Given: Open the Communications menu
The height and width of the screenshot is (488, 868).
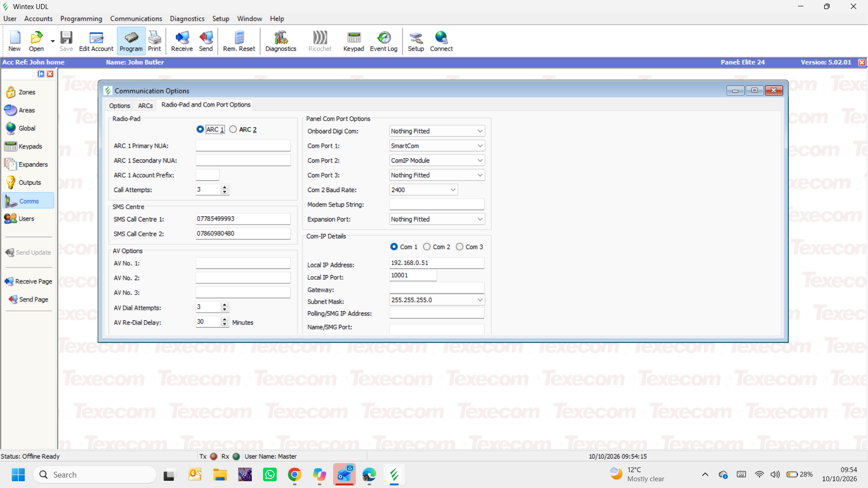Looking at the screenshot, I should [x=136, y=19].
